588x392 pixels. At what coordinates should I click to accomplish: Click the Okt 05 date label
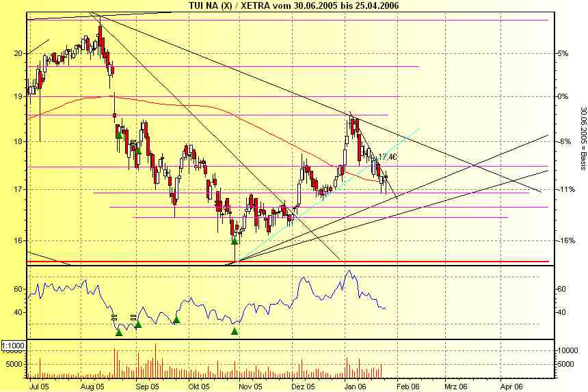[198, 386]
